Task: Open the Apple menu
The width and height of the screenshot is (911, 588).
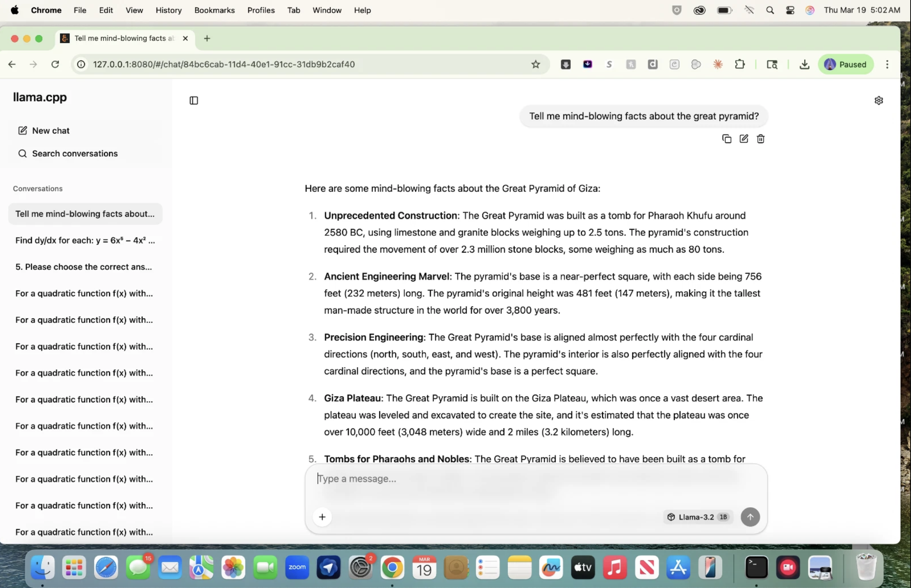Action: (15, 10)
